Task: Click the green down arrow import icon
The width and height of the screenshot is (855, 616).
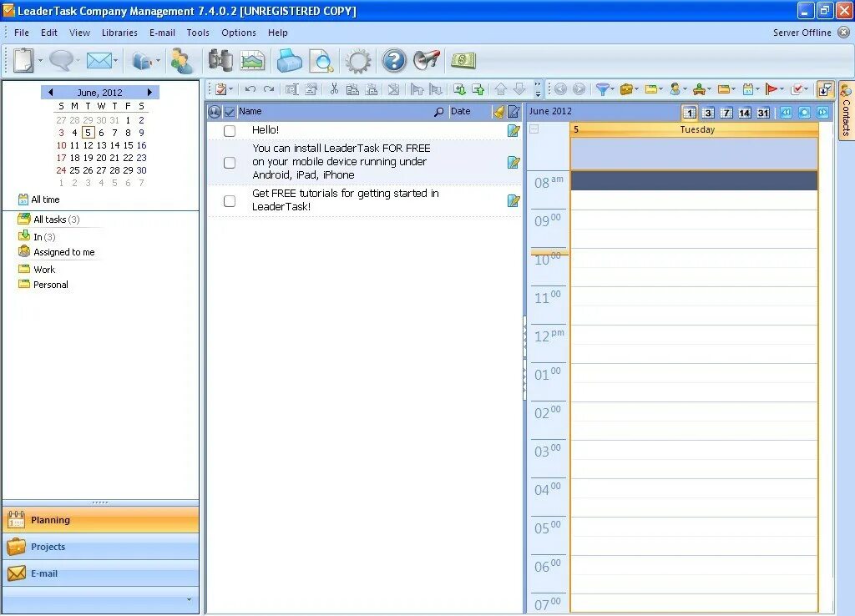Action: [x=459, y=89]
